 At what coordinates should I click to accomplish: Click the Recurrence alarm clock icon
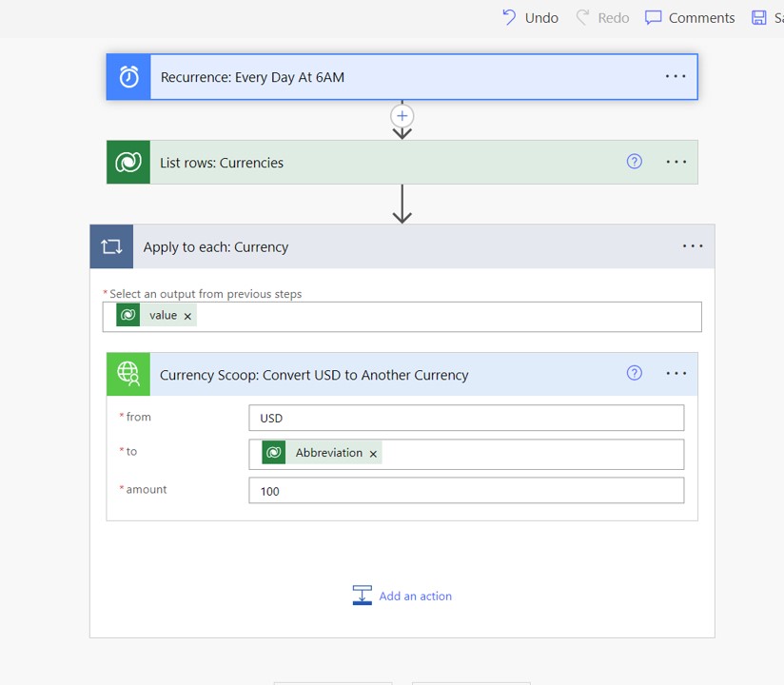click(x=128, y=77)
